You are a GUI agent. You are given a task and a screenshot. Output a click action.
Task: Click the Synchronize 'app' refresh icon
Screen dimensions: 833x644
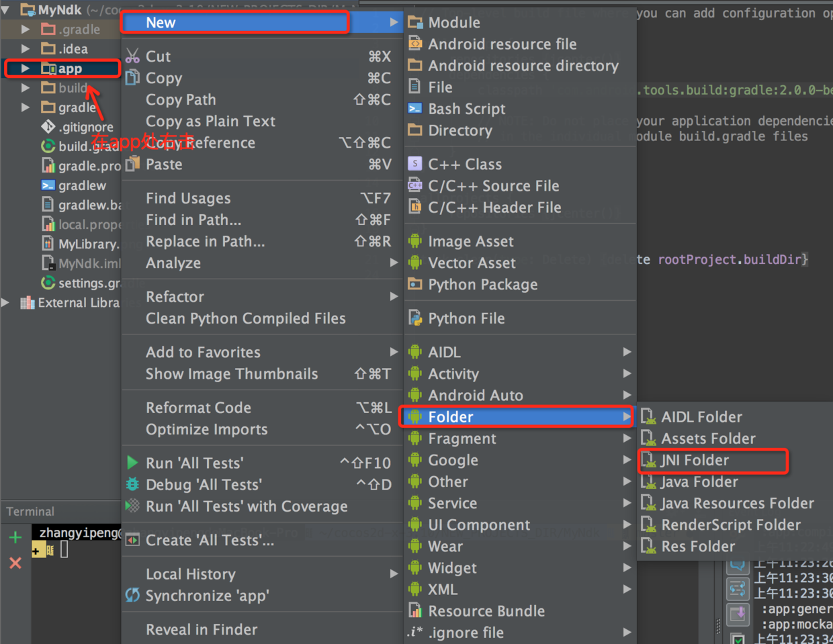[x=133, y=596]
